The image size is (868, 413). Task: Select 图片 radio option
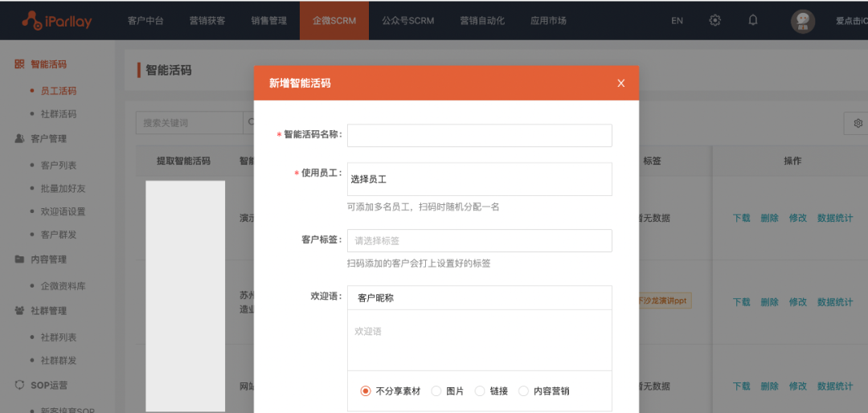point(436,391)
